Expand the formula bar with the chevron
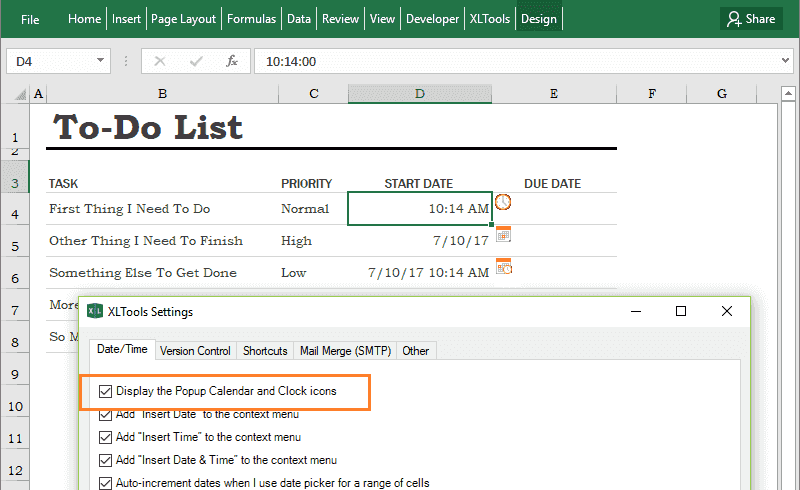The image size is (800, 490). tap(785, 61)
